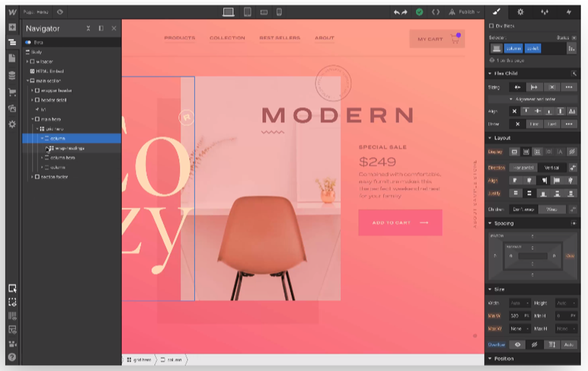588x371 pixels.
Task: Click the green status check icon
Action: (419, 12)
